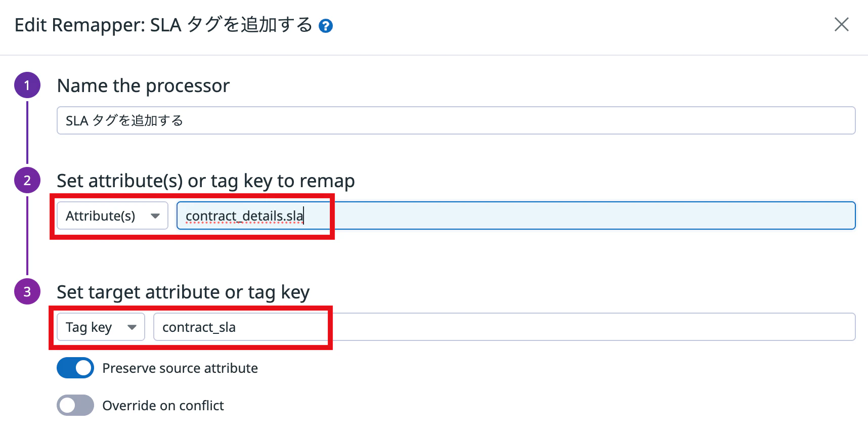Screen dimensions: 868x433
Task: Click the Set target attribute heading
Action: (183, 292)
